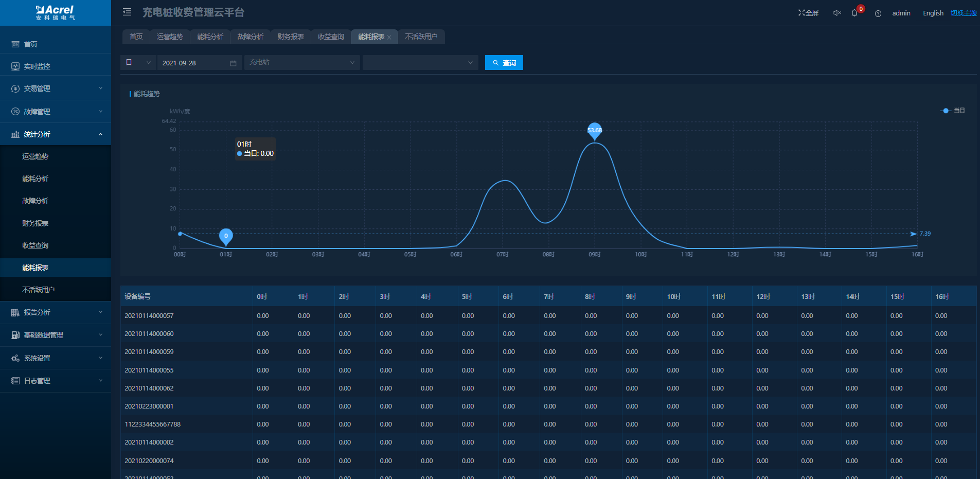Click the 查询 search button
The height and width of the screenshot is (479, 980).
pos(504,62)
